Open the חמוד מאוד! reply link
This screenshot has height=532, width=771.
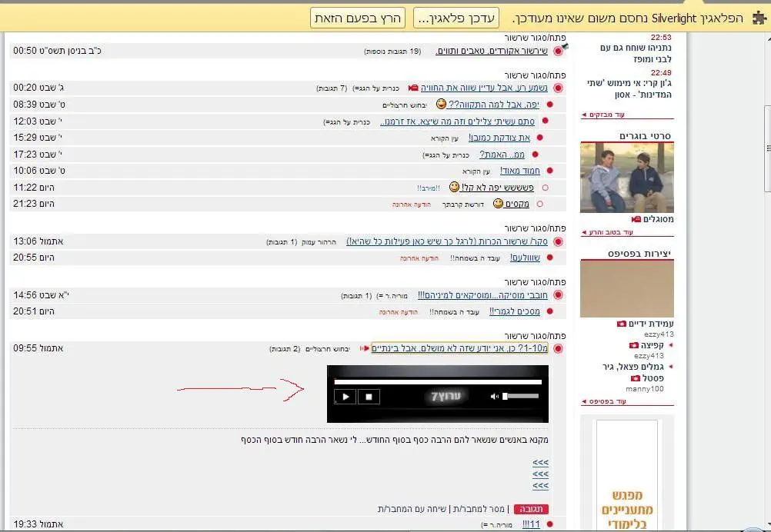tap(520, 171)
